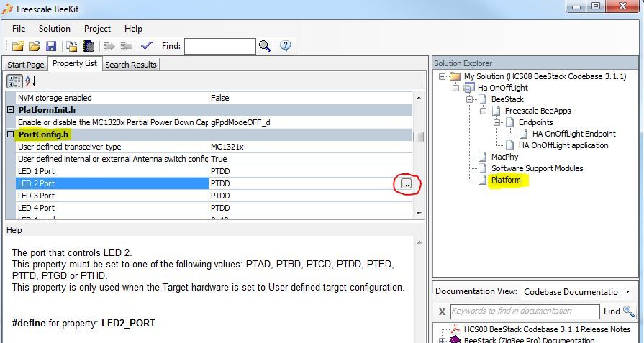Click the Help pane scroll up arrow
The height and width of the screenshot is (343, 644).
coord(419,242)
